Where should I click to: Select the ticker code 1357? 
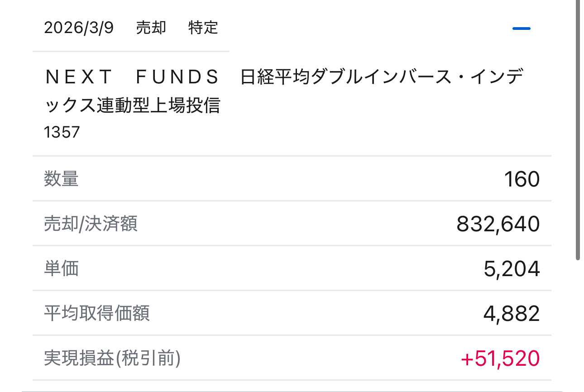(62, 132)
